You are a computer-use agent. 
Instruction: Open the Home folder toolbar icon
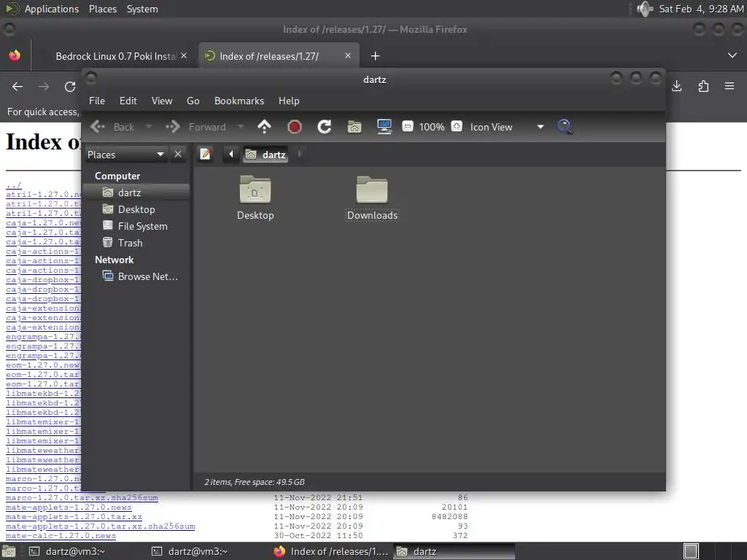(x=355, y=127)
